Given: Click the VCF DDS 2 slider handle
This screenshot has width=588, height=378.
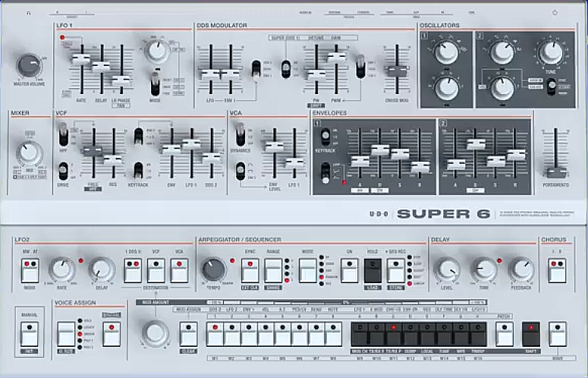Looking at the screenshot, I should click(212, 158).
